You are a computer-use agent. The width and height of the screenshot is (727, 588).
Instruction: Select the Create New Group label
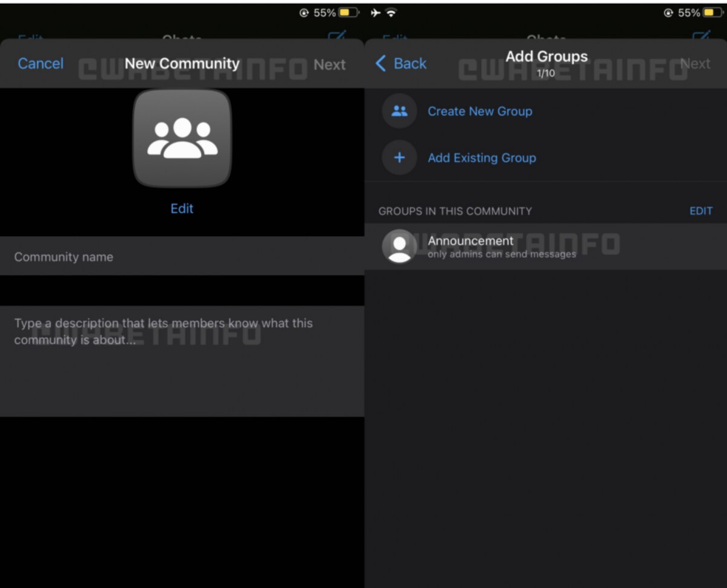click(480, 111)
